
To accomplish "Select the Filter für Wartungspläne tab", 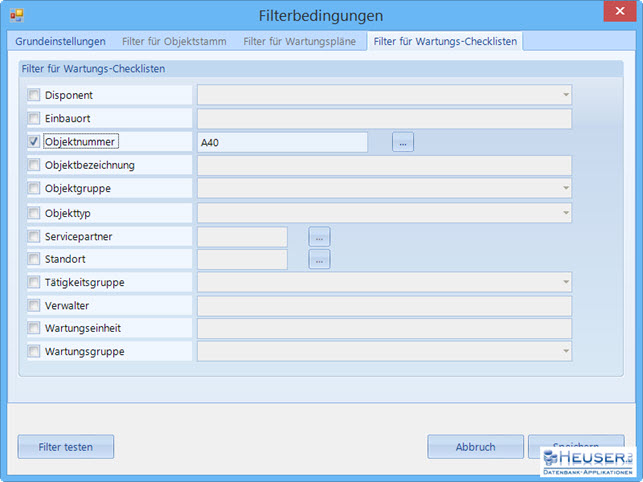I will pyautogui.click(x=301, y=41).
